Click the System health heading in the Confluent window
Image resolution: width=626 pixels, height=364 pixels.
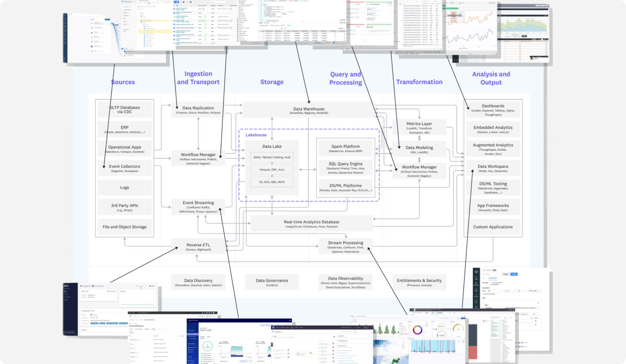point(206,330)
